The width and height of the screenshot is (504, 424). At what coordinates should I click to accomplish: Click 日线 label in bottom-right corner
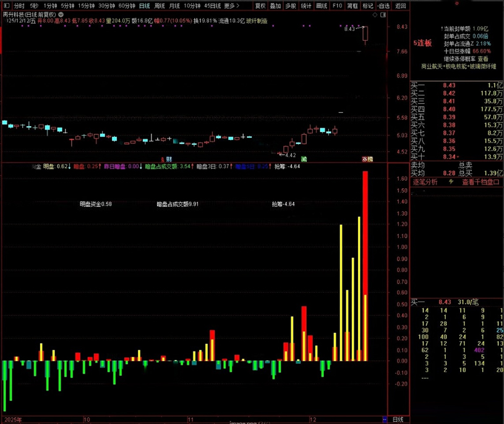(x=398, y=420)
